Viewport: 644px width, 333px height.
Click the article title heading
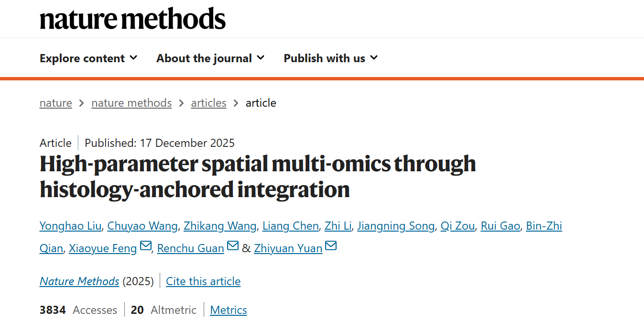[x=258, y=177]
